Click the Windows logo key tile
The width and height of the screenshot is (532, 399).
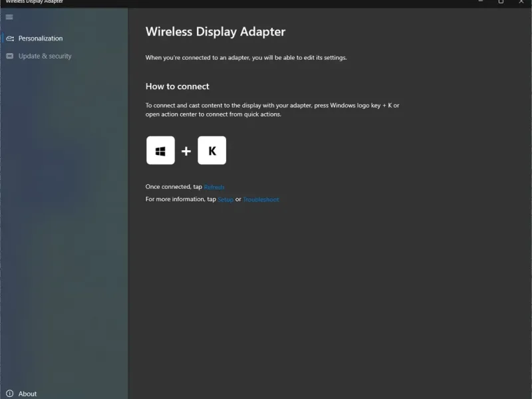pyautogui.click(x=160, y=150)
